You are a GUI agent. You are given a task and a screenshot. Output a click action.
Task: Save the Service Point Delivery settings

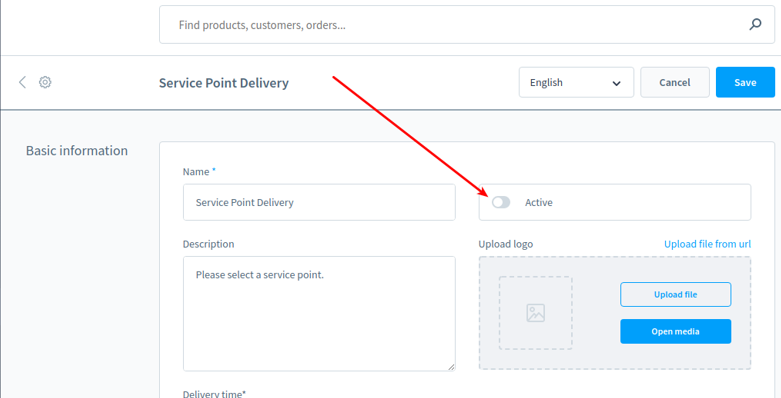[745, 82]
